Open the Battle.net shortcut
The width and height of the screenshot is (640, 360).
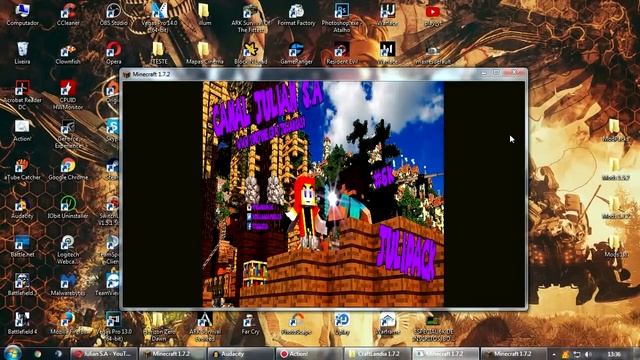coord(22,246)
